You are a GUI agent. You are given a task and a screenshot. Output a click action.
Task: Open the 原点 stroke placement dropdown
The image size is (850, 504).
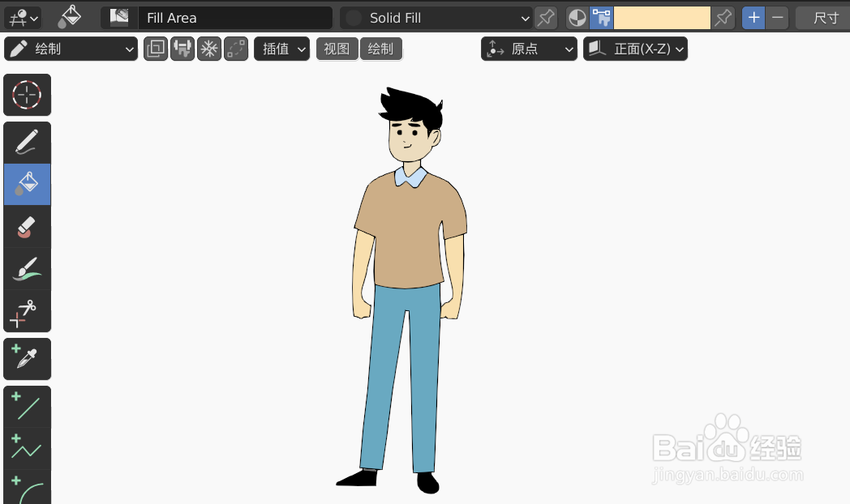pyautogui.click(x=529, y=49)
